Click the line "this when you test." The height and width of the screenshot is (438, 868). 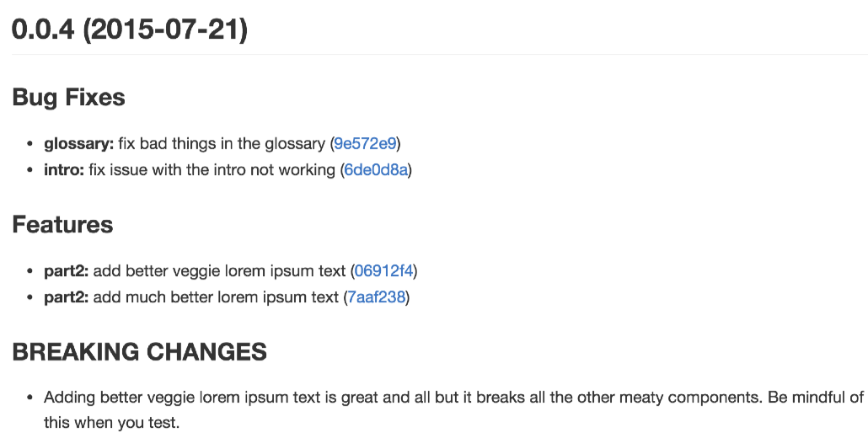click(x=111, y=422)
